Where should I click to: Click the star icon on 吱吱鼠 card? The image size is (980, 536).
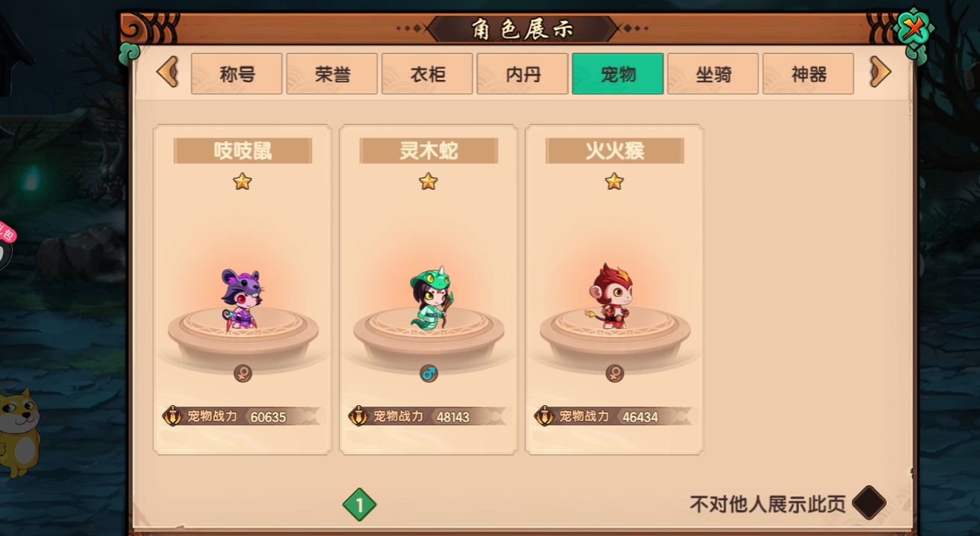[242, 181]
